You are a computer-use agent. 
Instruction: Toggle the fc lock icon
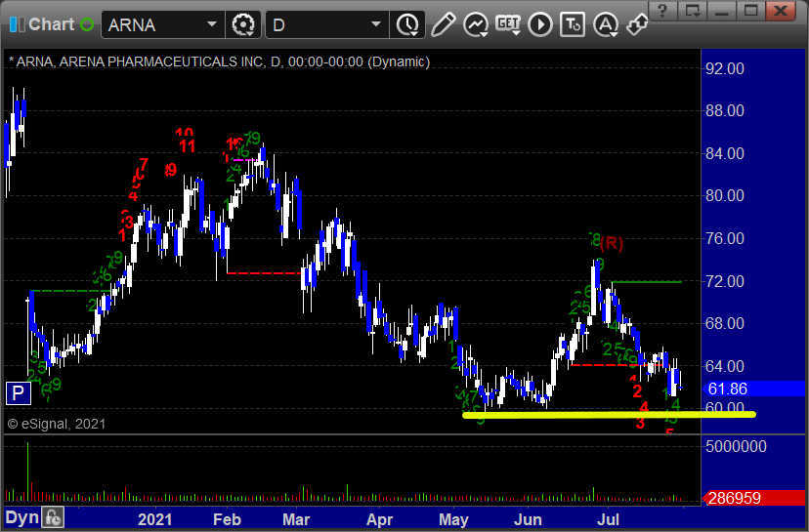(53, 517)
